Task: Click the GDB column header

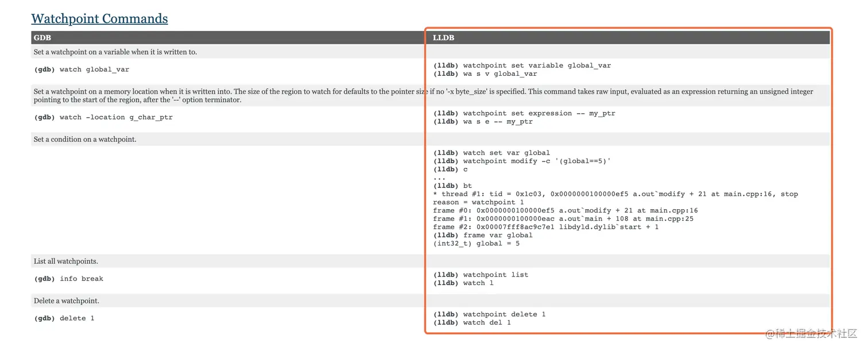Action: [x=42, y=38]
